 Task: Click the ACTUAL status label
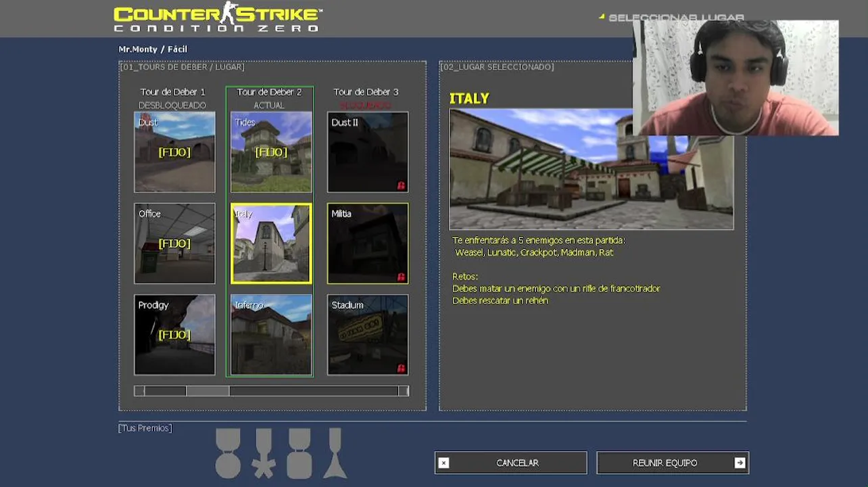[269, 106]
